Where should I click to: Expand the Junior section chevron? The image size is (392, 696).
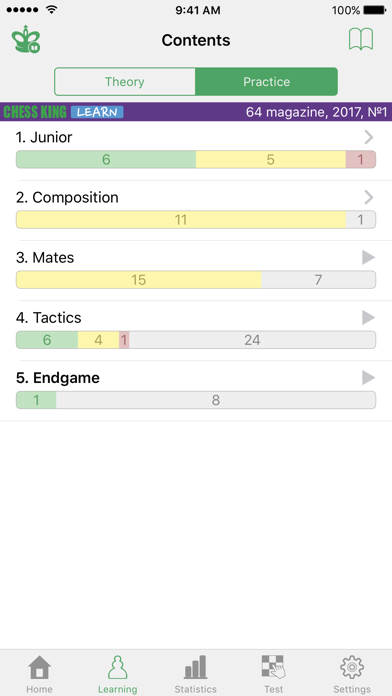click(368, 138)
